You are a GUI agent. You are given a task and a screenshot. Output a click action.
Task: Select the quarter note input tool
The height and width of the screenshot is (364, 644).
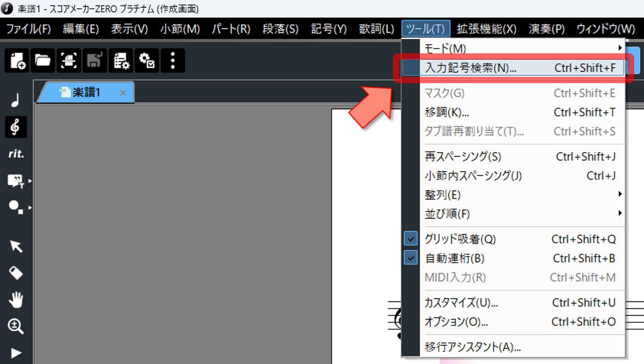click(16, 101)
